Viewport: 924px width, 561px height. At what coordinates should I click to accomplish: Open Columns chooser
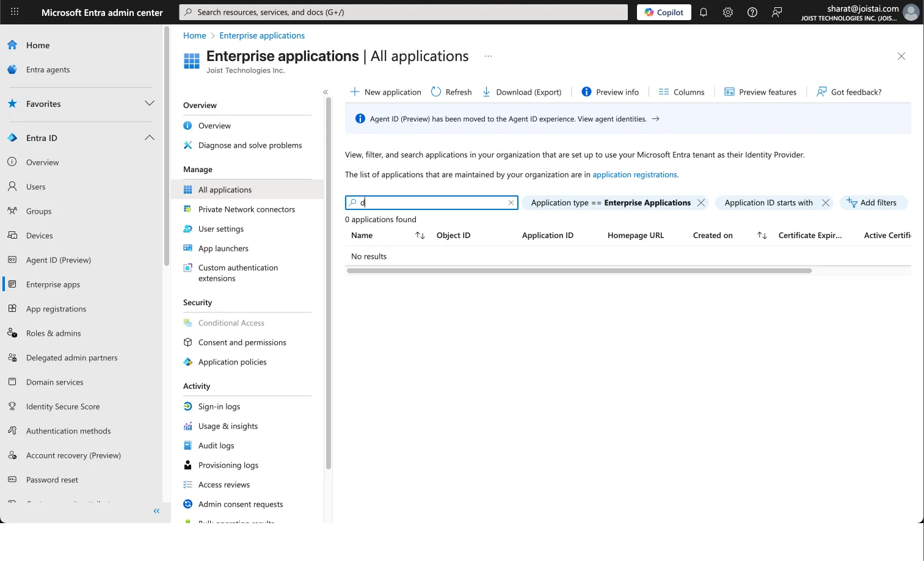[682, 92]
